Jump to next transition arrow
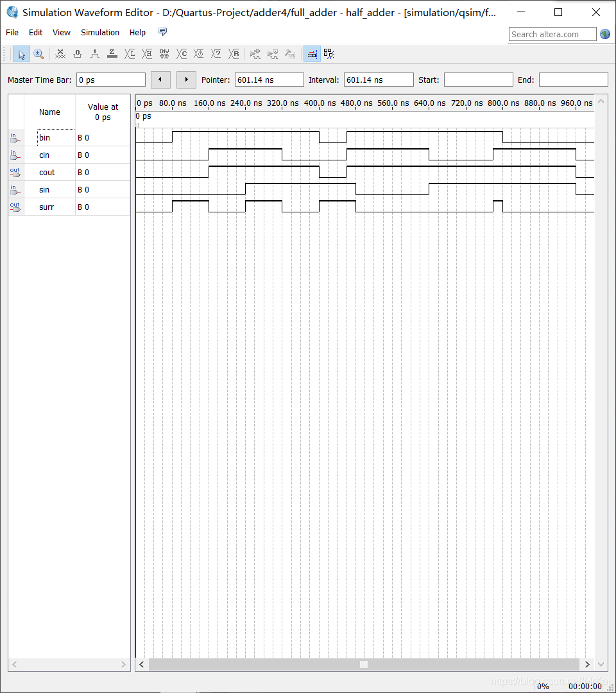This screenshot has height=693, width=616. (186, 80)
